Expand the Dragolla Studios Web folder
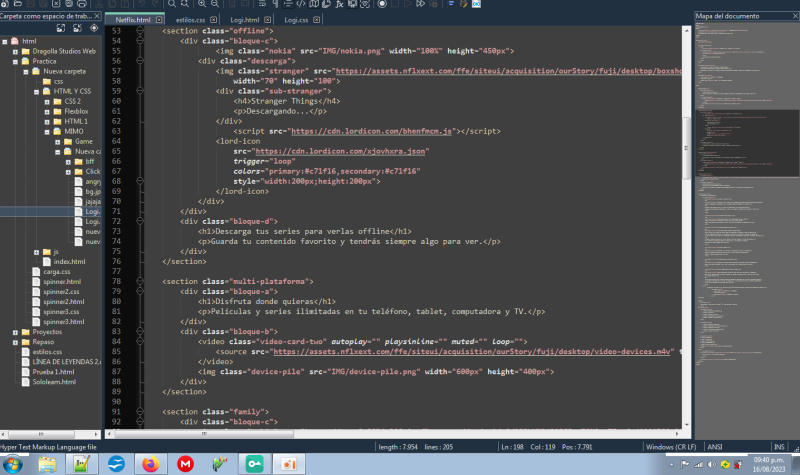This screenshot has width=800, height=475. (x=14, y=51)
